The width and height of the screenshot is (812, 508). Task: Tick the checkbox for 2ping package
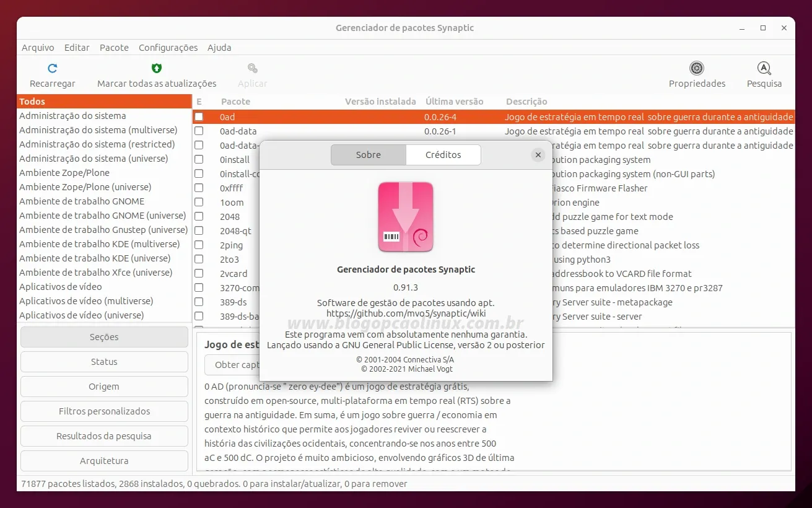(x=199, y=245)
